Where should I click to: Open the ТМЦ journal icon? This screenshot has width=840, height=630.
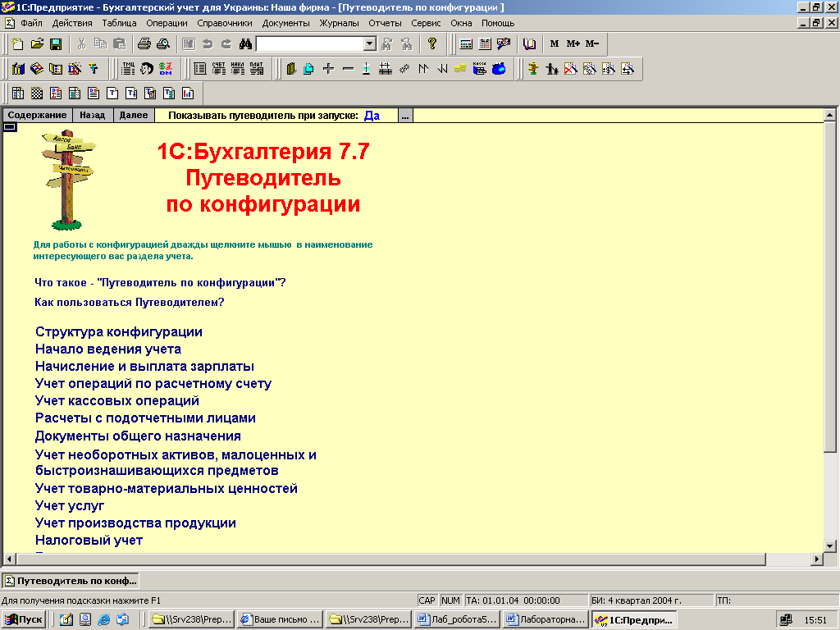pos(129,69)
